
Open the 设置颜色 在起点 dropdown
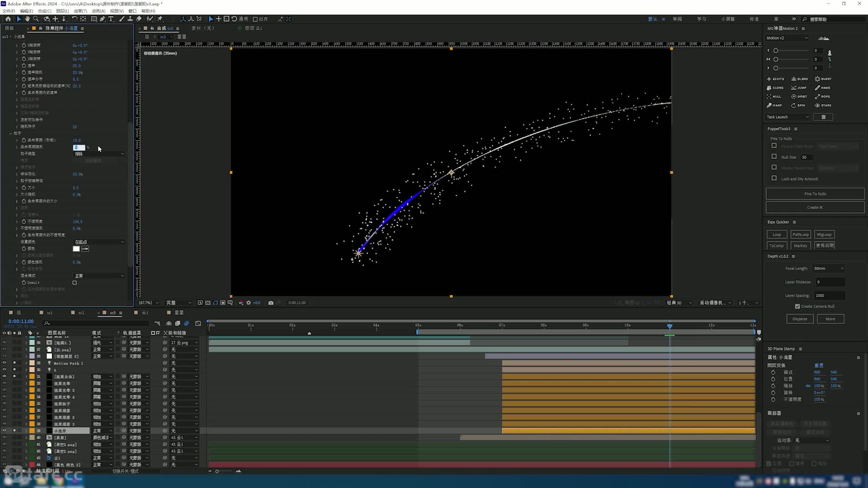pyautogui.click(x=99, y=242)
